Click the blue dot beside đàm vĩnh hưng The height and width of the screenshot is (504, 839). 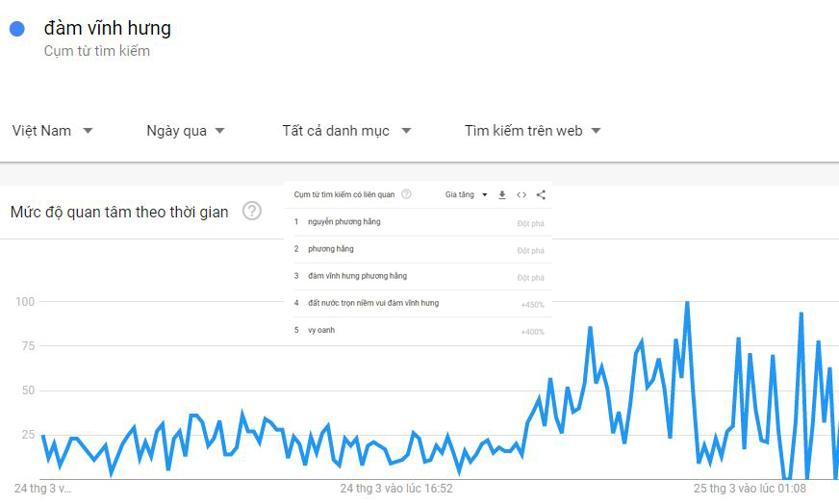pyautogui.click(x=17, y=29)
